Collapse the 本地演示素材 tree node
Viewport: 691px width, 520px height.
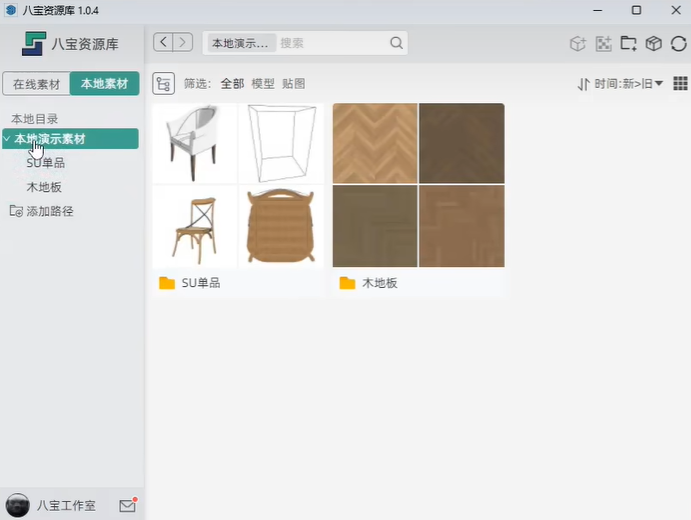[7, 139]
